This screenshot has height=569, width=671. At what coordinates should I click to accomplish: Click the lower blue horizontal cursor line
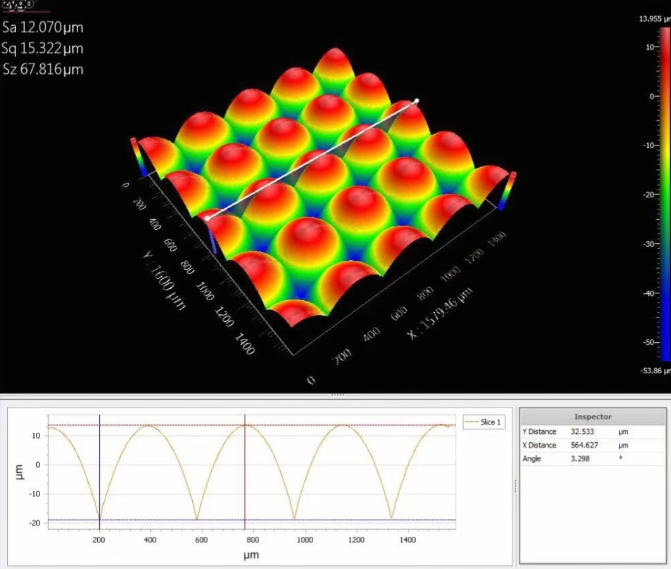coord(252,520)
